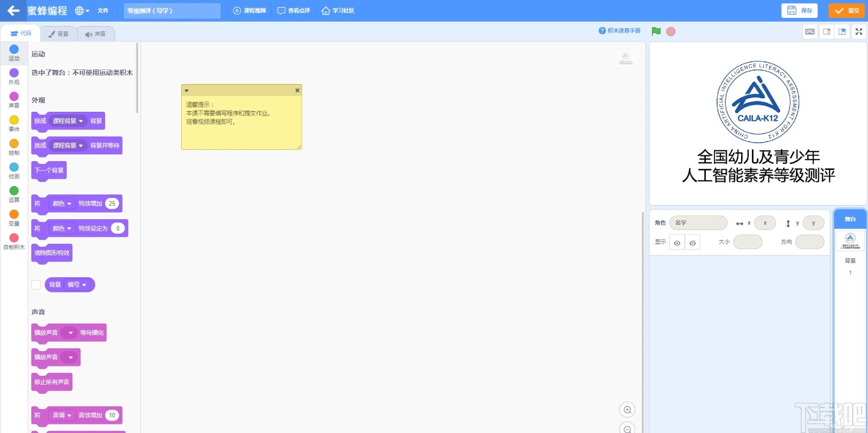Viewport: 868px width, 433px height.
Task: Switch to the 代码 tab
Action: [21, 34]
